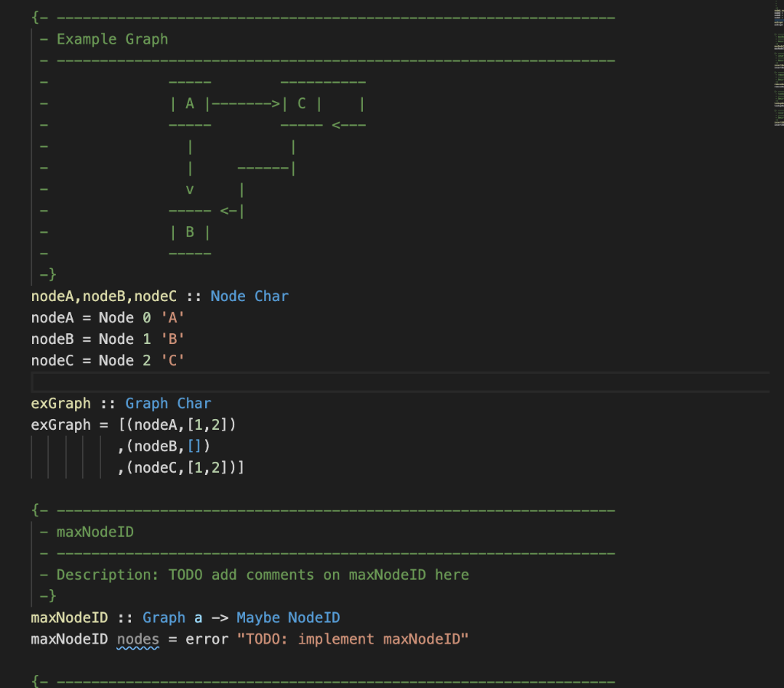
Task: Click node B box in the ASCII graph diagram
Action: click(x=189, y=231)
